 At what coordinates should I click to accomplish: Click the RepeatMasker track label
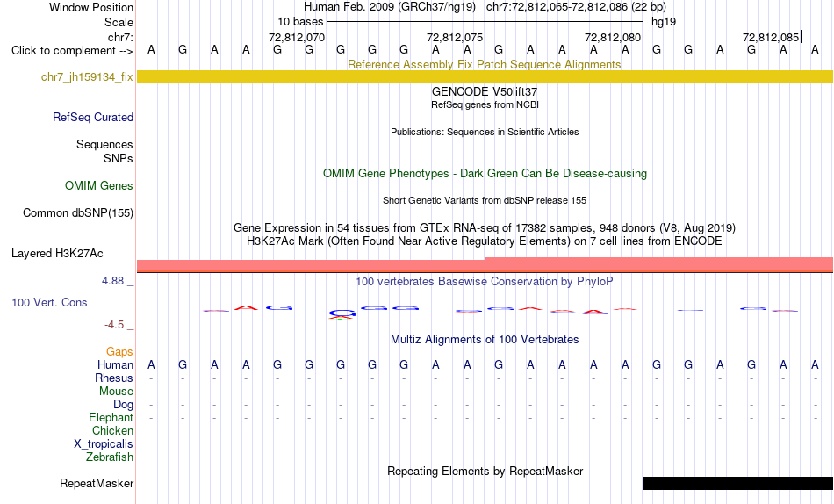97,483
